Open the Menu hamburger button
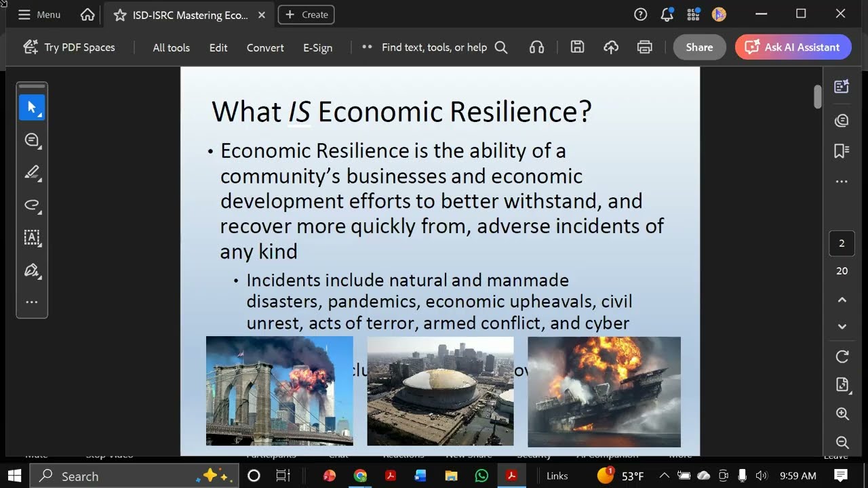The width and height of the screenshot is (868, 488). click(x=39, y=14)
